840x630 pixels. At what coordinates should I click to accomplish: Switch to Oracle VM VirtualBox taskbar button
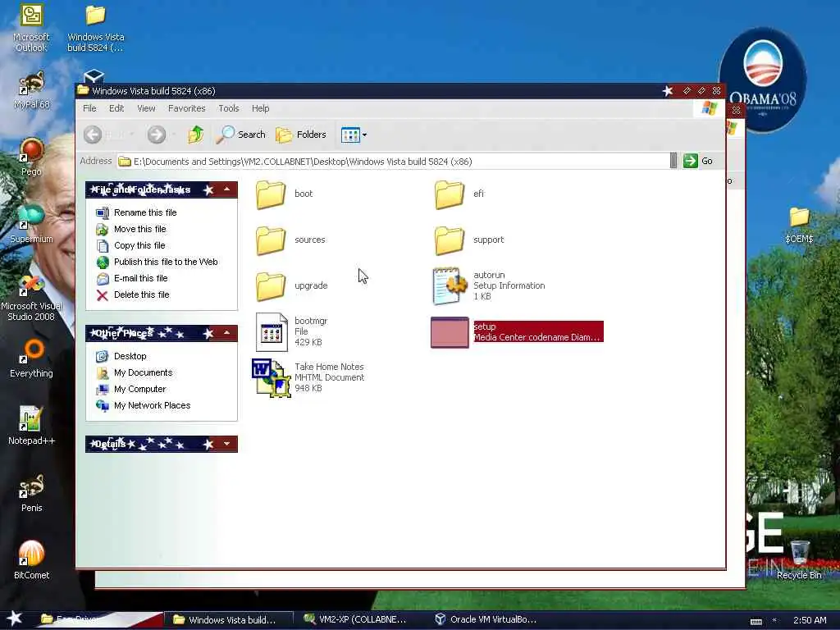(486, 620)
